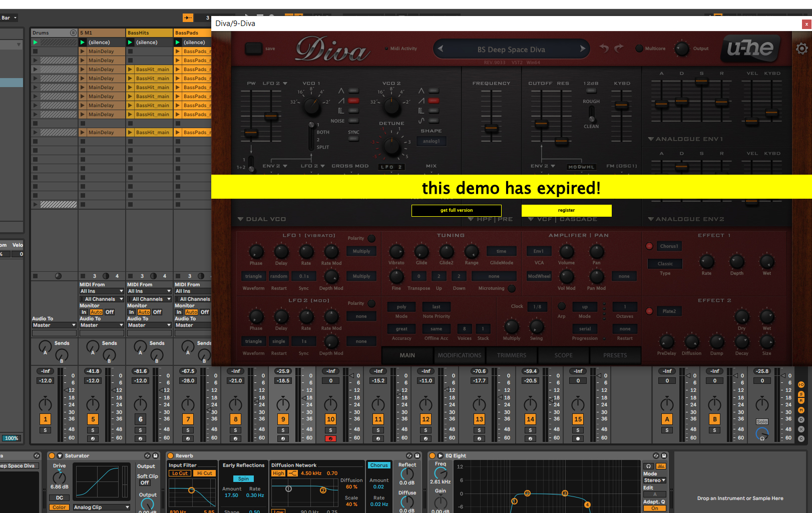Launch the BassHit_main clip play triangle in scene 3
Image resolution: width=812 pixels, height=513 pixels.
click(130, 70)
